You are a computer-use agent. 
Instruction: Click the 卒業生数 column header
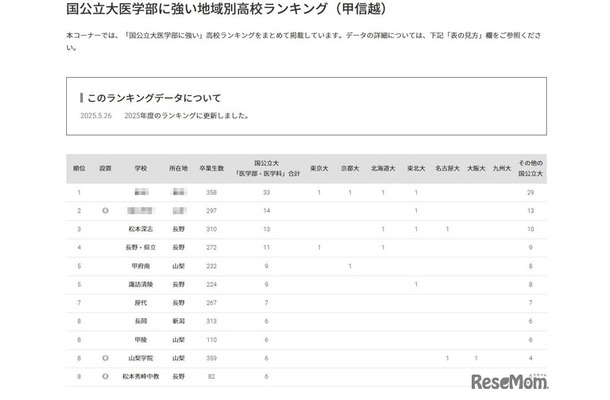tap(212, 168)
